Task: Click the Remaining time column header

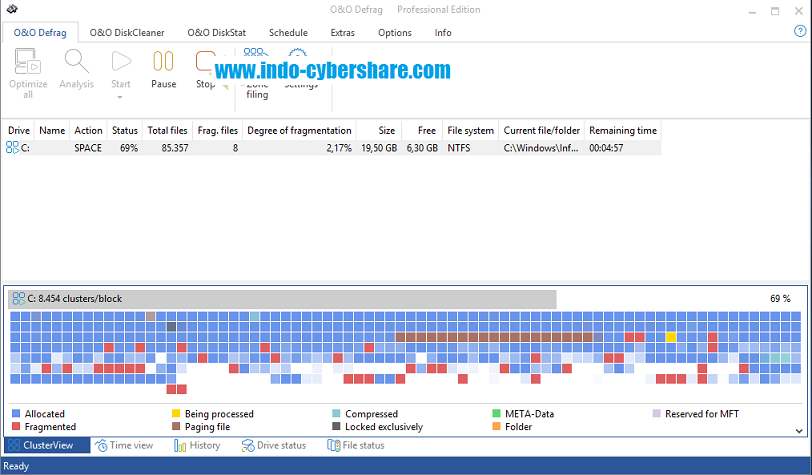Action: click(623, 131)
